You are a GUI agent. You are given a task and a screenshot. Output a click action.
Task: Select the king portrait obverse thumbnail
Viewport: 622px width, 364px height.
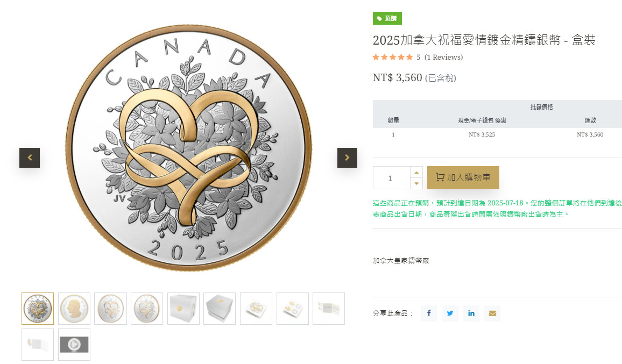[74, 309]
